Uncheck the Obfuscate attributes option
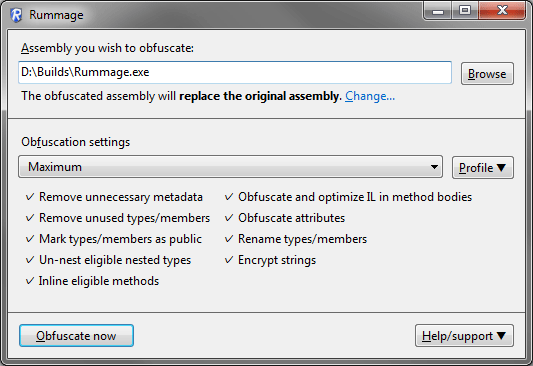The image size is (533, 366). (x=229, y=218)
